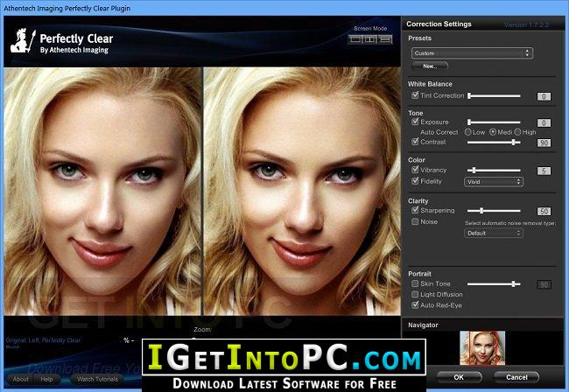The height and width of the screenshot is (392, 569).
Task: Expand the Fidelity Vivid dropdown
Action: (x=494, y=182)
